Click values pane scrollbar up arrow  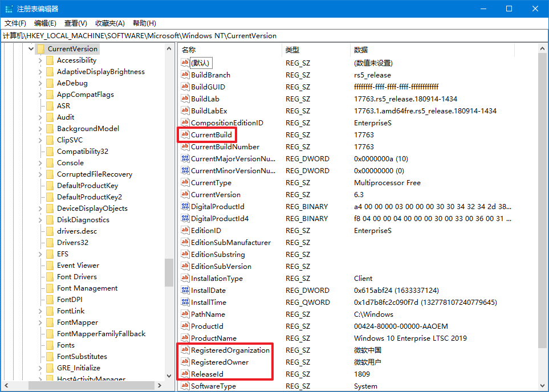[x=542, y=48]
